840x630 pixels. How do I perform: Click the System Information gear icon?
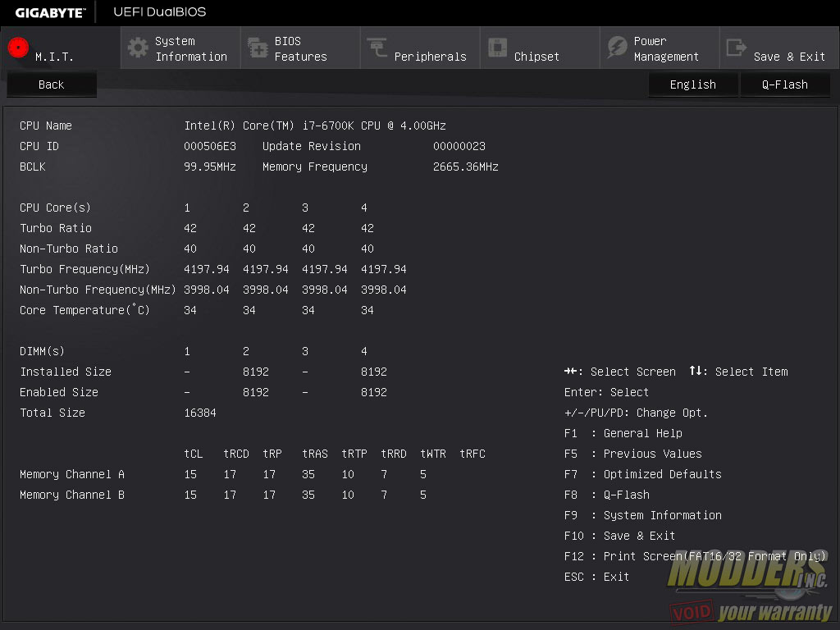pos(138,48)
